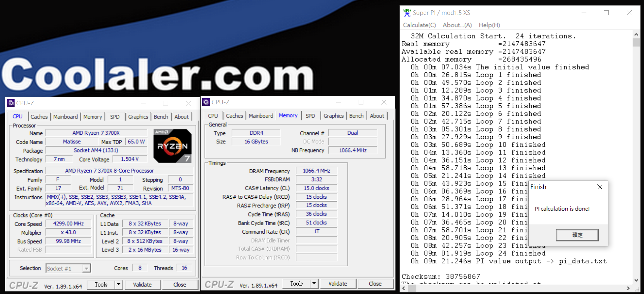Viewport: 644px width, 294px height.
Task: Confirm the Finish dialog with the 確定 button
Action: click(577, 235)
